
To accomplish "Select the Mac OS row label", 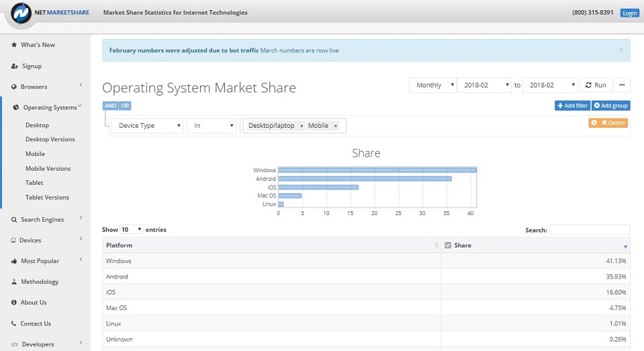I will 117,308.
